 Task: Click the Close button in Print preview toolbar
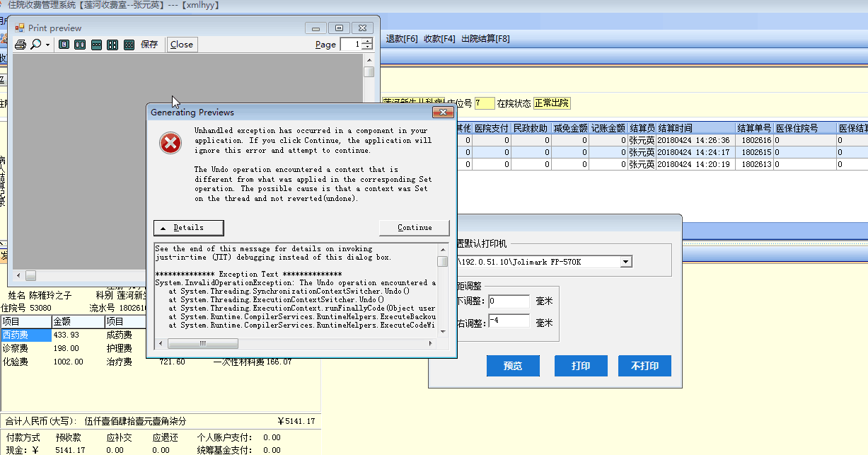coord(182,45)
